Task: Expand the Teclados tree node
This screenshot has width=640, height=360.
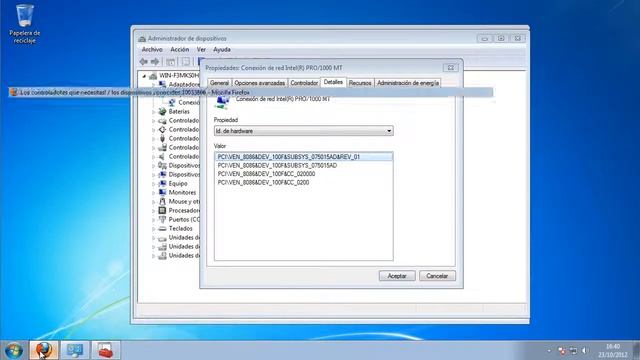Action: [x=154, y=229]
